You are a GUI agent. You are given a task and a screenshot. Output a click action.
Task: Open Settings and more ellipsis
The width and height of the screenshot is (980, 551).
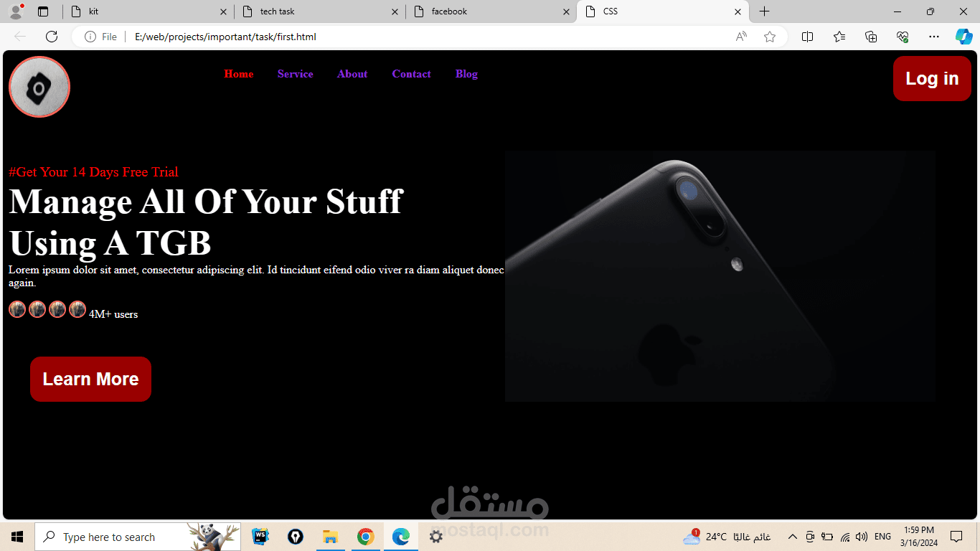click(933, 37)
